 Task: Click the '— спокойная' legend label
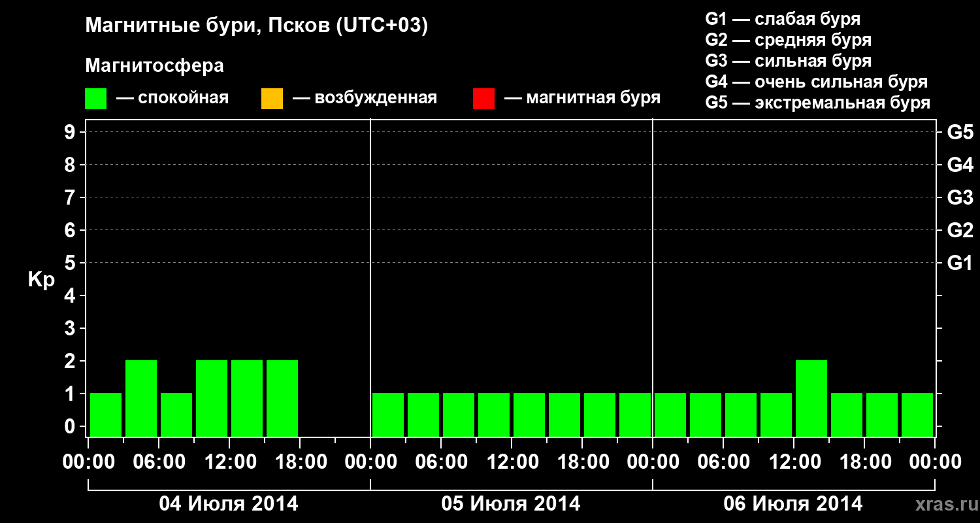(x=172, y=98)
